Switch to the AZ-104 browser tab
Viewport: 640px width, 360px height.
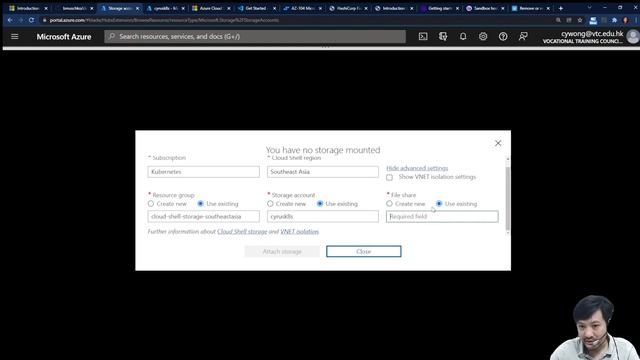coord(302,8)
